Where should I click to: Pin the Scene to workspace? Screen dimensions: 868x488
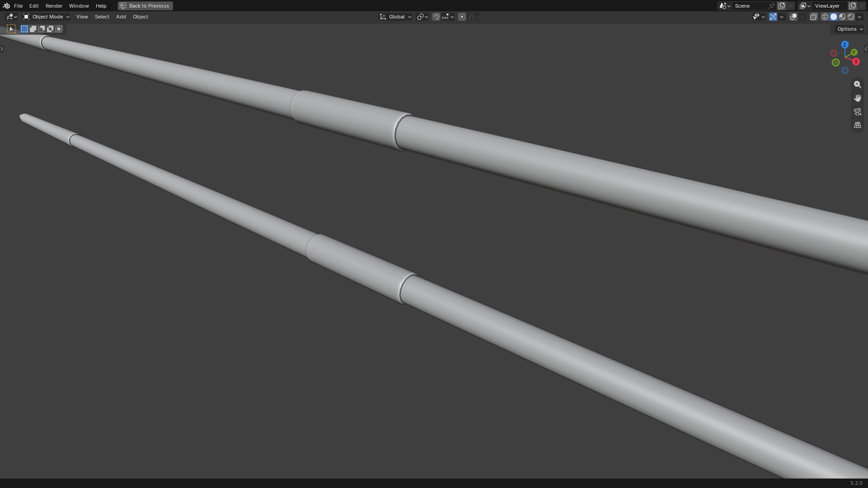tap(772, 6)
